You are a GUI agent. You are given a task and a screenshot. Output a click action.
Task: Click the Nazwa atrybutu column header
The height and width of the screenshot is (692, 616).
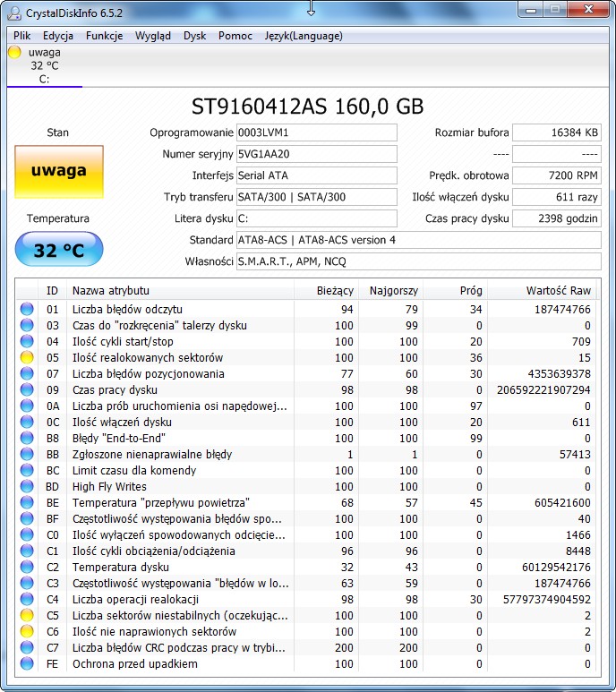click(180, 290)
